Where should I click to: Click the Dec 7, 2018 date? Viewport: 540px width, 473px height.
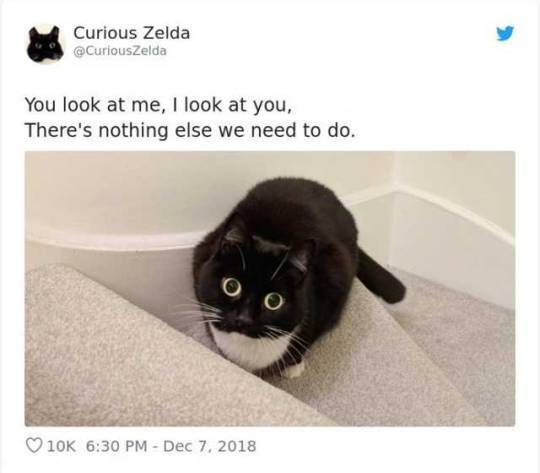point(209,446)
